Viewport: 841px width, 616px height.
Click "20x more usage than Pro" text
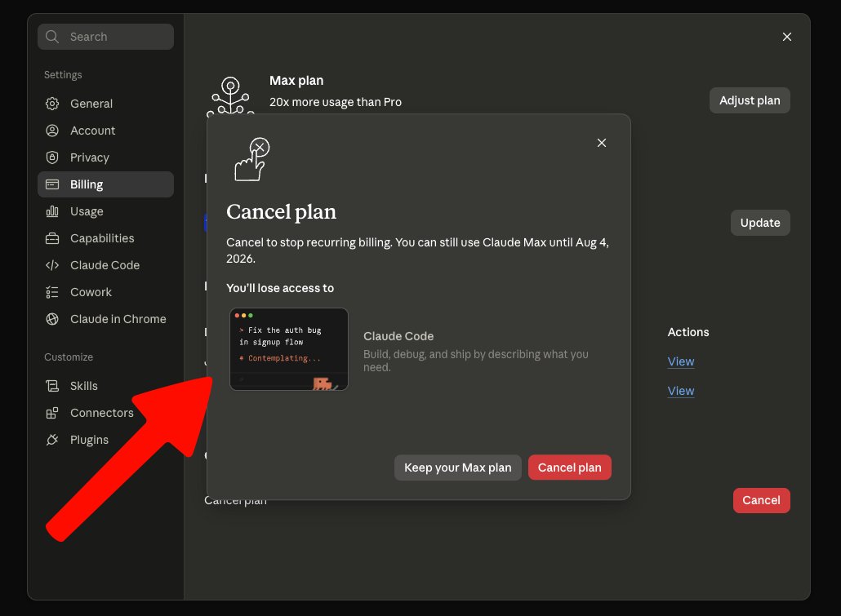point(336,102)
